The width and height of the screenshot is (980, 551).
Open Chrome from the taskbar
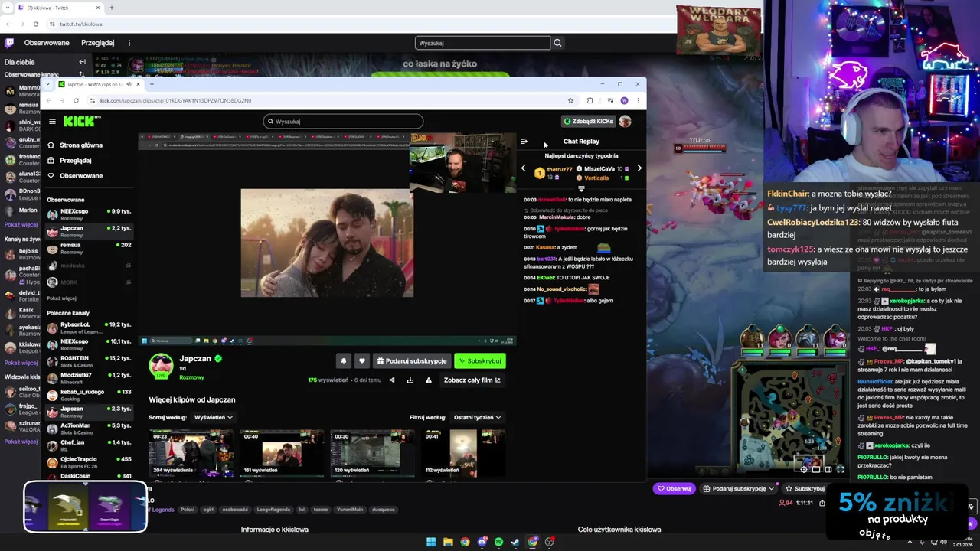(465, 542)
